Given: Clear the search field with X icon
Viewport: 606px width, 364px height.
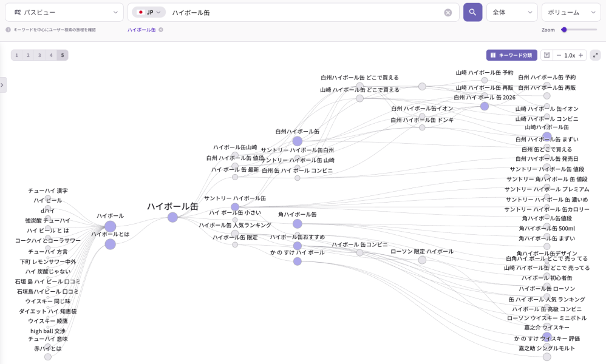Looking at the screenshot, I should pyautogui.click(x=448, y=13).
